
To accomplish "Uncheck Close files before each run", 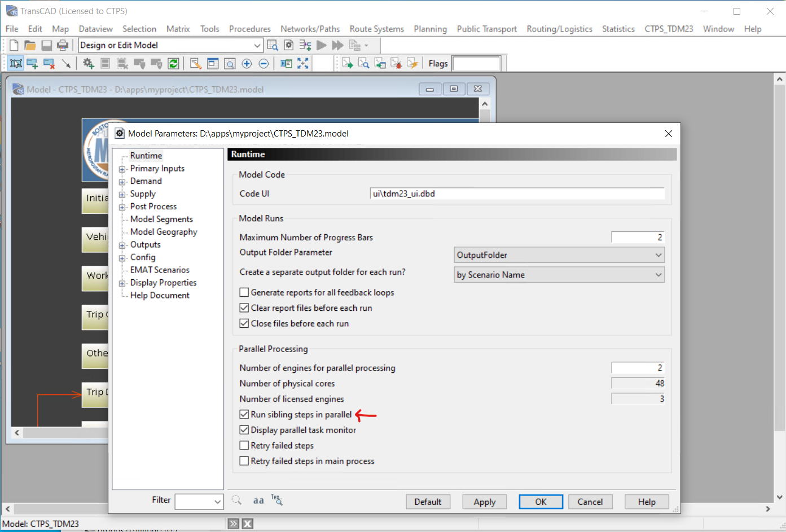I will 244,323.
